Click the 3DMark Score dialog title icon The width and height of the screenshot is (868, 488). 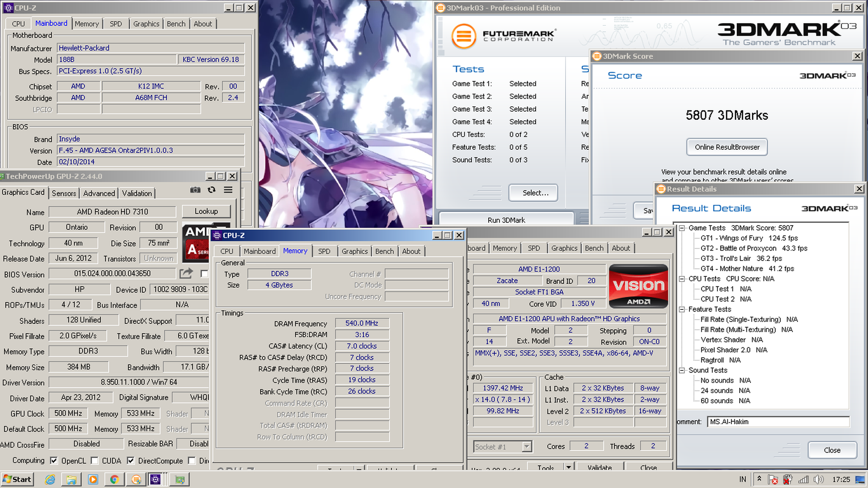[x=597, y=56]
